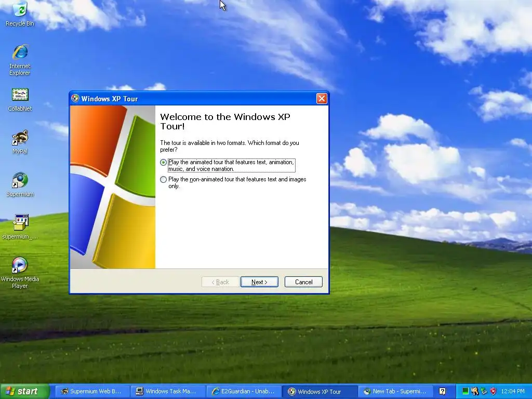
Task: Click the help question-mark balloon taskbar icon
Action: [x=443, y=392]
